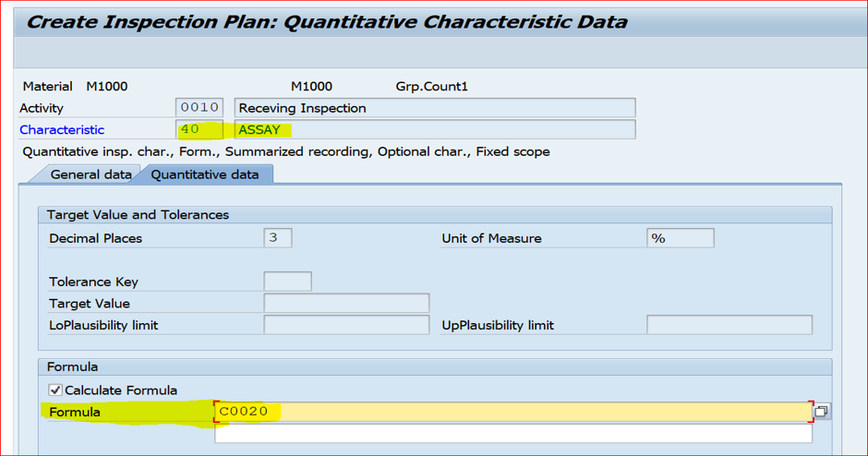Click the empty Target Value field
This screenshot has width=868, height=456.
tap(346, 304)
